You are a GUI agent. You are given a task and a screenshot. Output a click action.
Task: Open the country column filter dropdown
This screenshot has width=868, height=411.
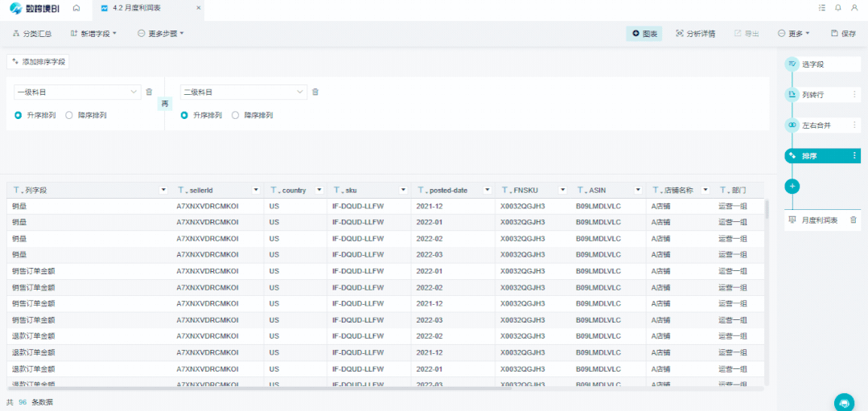pyautogui.click(x=319, y=190)
